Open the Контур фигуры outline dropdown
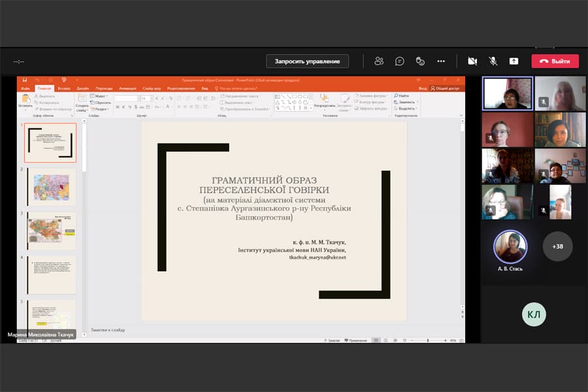 tap(370, 102)
